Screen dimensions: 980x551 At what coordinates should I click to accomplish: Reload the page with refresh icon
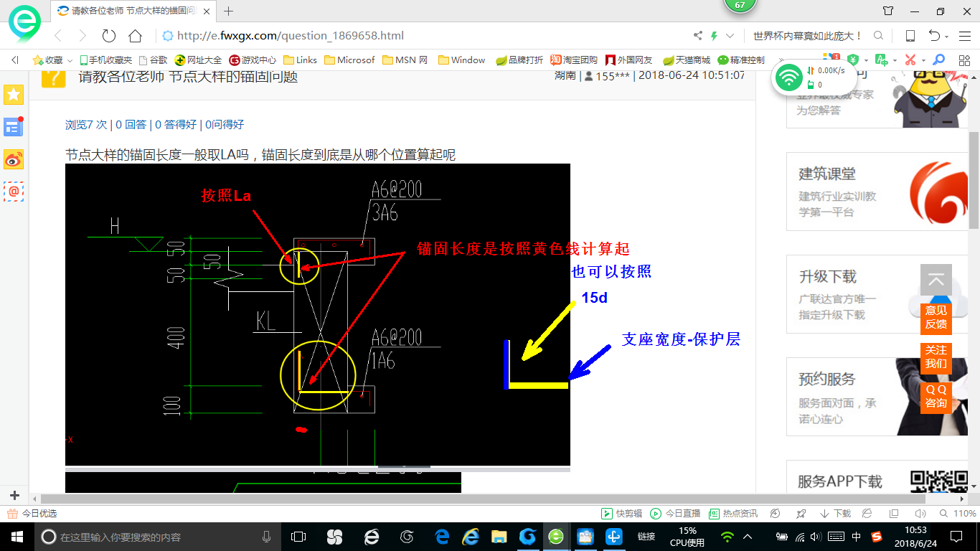point(108,36)
